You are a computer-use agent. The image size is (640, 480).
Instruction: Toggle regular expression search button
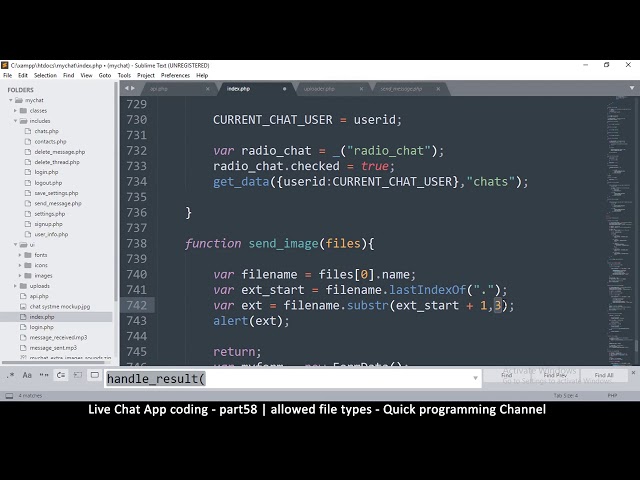tap(11, 375)
